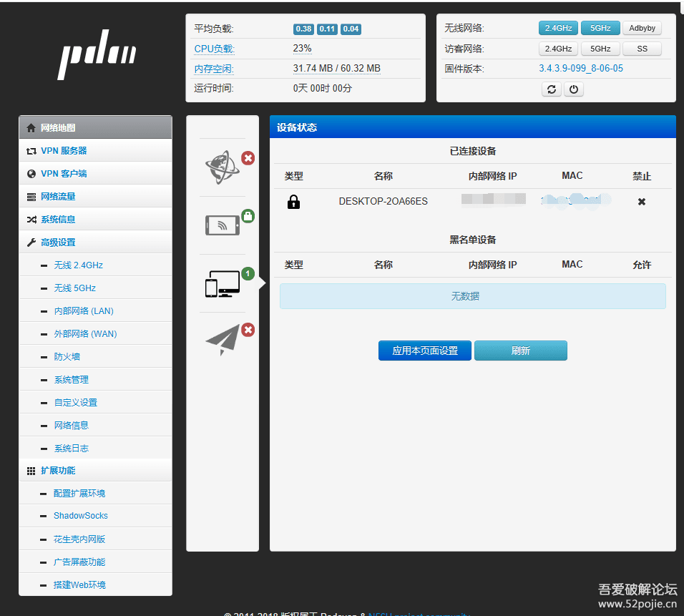Toggle the wireless 5GHz network button
The width and height of the screenshot is (684, 616).
point(600,29)
